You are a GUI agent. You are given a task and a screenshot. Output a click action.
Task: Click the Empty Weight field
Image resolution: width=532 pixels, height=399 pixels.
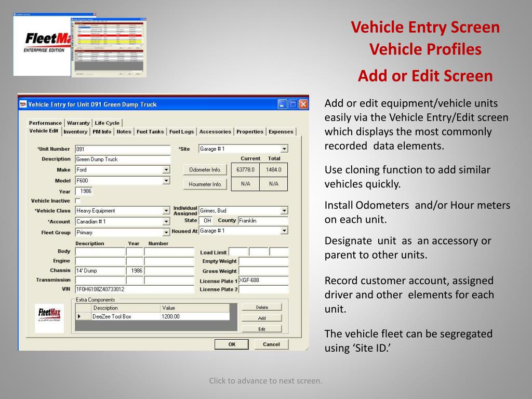pyautogui.click(x=263, y=261)
